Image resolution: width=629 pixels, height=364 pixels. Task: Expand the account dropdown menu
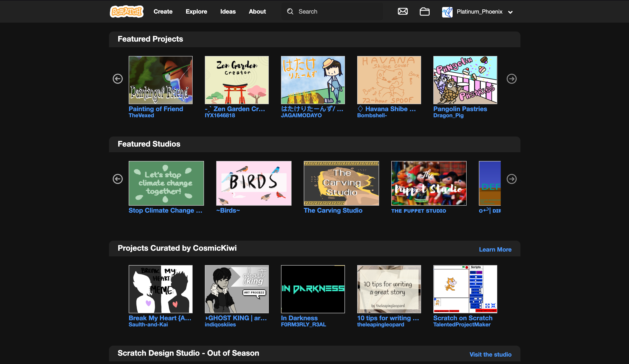[x=511, y=12]
